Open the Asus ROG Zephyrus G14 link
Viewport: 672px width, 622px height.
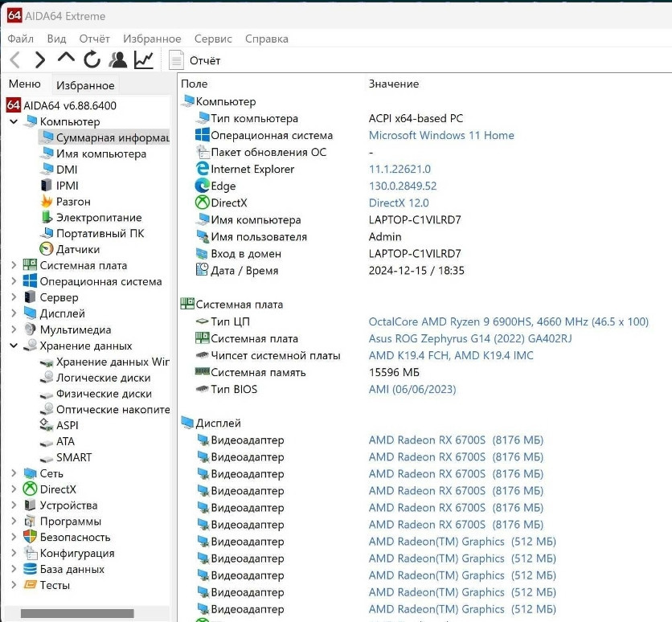point(469,338)
